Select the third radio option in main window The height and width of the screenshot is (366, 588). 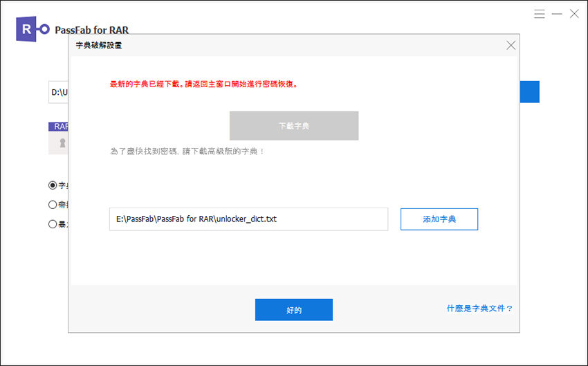pos(53,224)
